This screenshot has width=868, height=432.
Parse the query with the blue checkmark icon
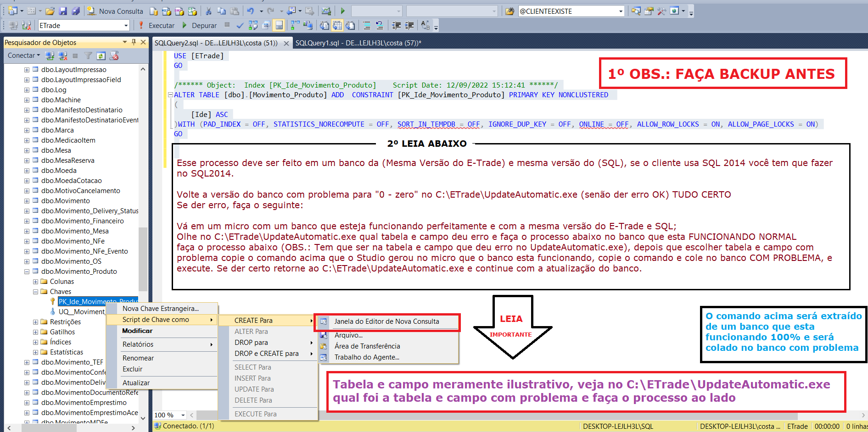pyautogui.click(x=240, y=26)
